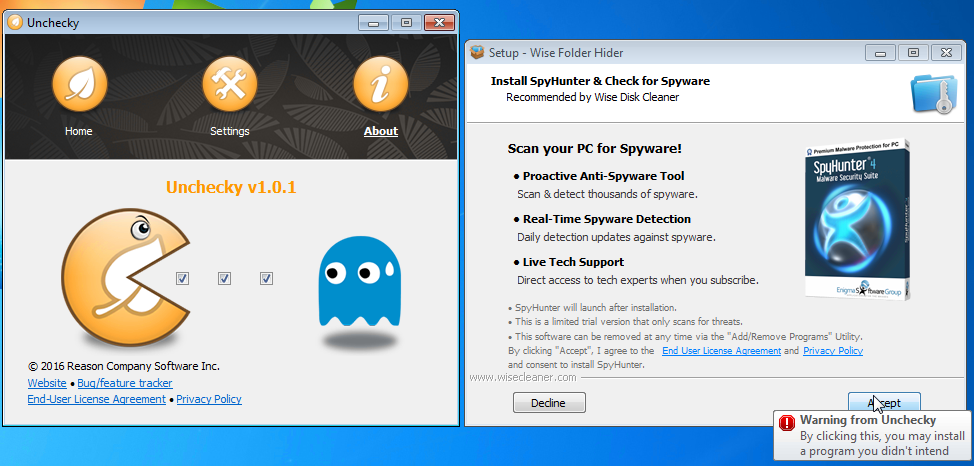Click the checkbox nearest the blue ghost

266,278
